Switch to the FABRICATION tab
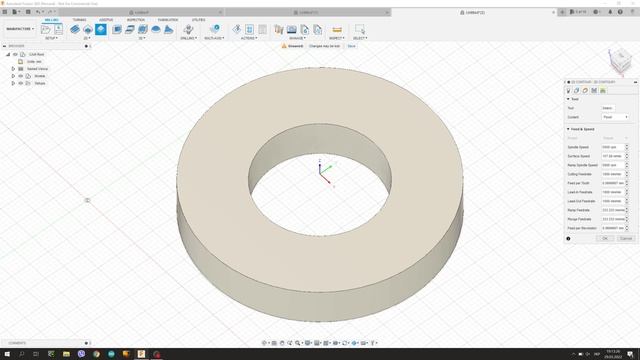Screen dimensions: 640x360 (168, 20)
